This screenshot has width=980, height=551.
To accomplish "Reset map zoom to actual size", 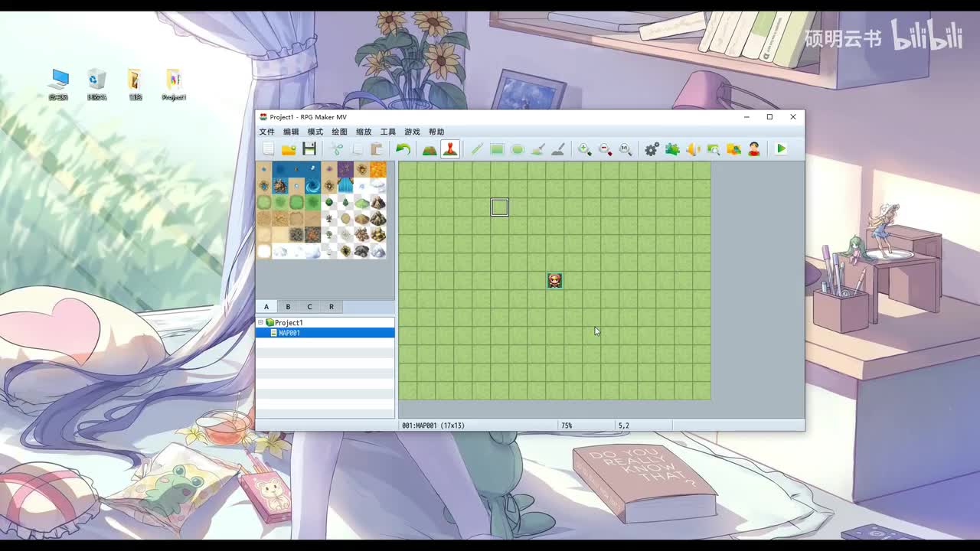I will click(626, 149).
